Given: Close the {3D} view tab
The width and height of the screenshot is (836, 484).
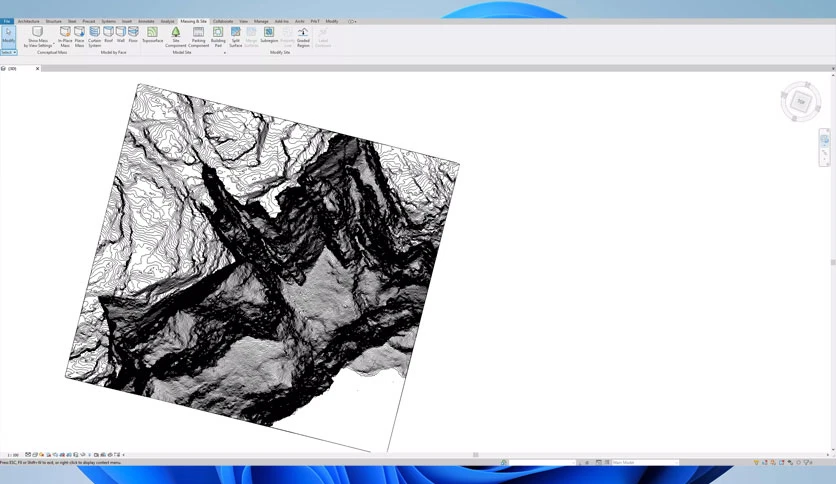Looking at the screenshot, I should click(x=37, y=68).
